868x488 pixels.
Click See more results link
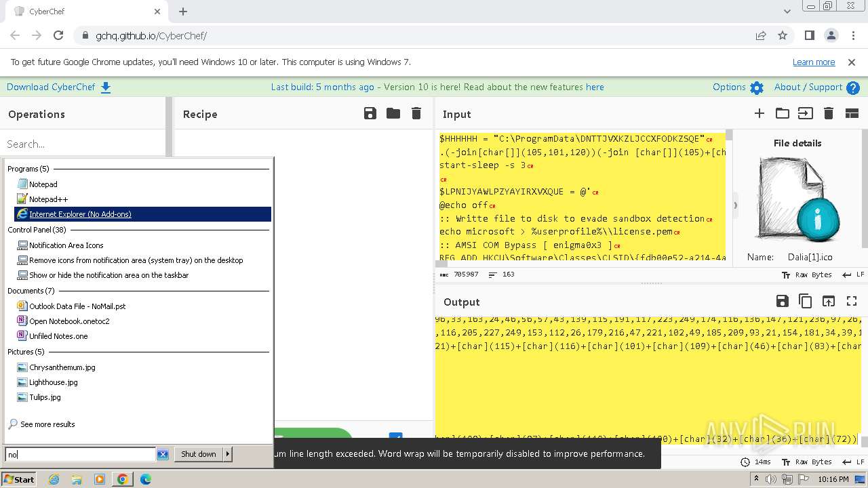point(47,424)
